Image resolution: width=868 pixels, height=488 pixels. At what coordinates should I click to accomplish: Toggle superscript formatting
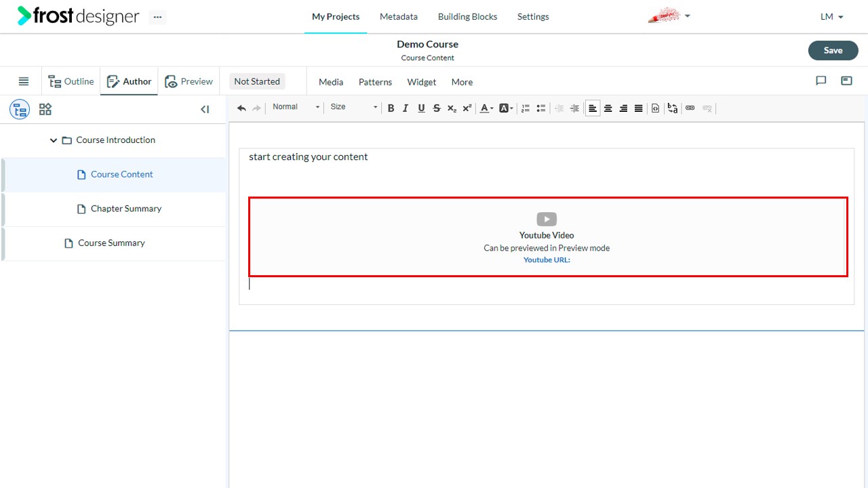(x=467, y=108)
